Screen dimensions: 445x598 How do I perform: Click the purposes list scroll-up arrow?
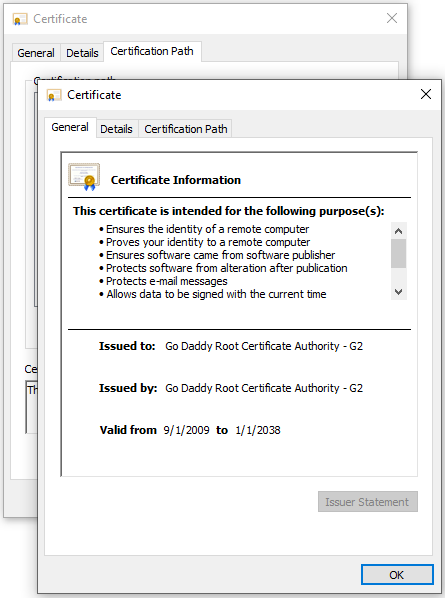pyautogui.click(x=398, y=231)
